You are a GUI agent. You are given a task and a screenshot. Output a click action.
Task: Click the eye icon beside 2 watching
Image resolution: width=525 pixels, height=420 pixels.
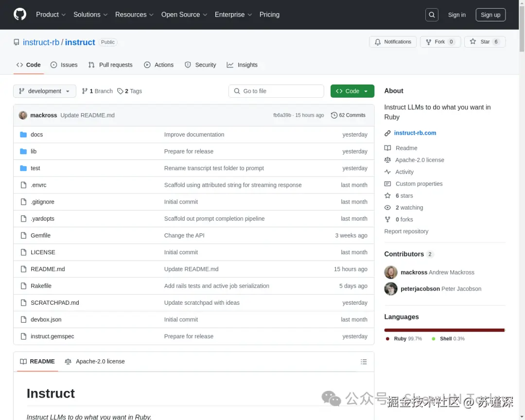coord(387,207)
